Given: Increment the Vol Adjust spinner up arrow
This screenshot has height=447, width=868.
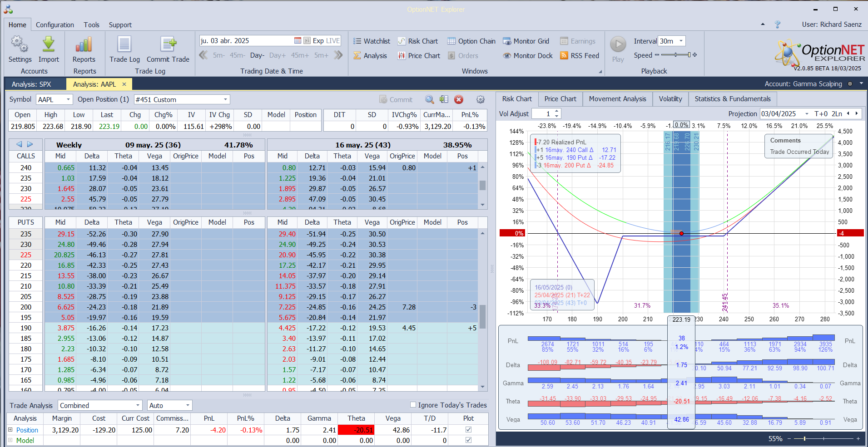Looking at the screenshot, I should [x=557, y=111].
